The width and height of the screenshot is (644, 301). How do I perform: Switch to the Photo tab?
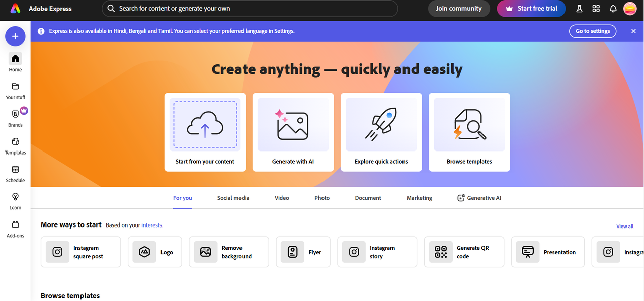(322, 198)
